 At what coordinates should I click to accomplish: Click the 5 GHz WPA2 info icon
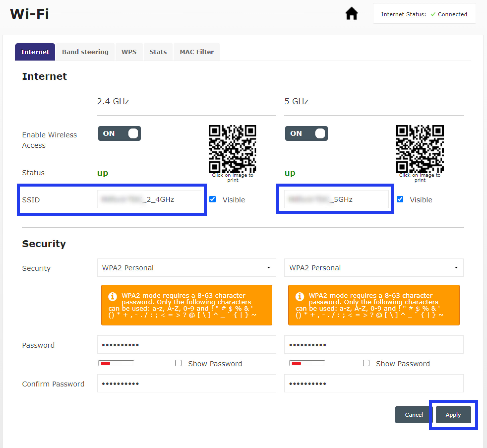pos(300,296)
